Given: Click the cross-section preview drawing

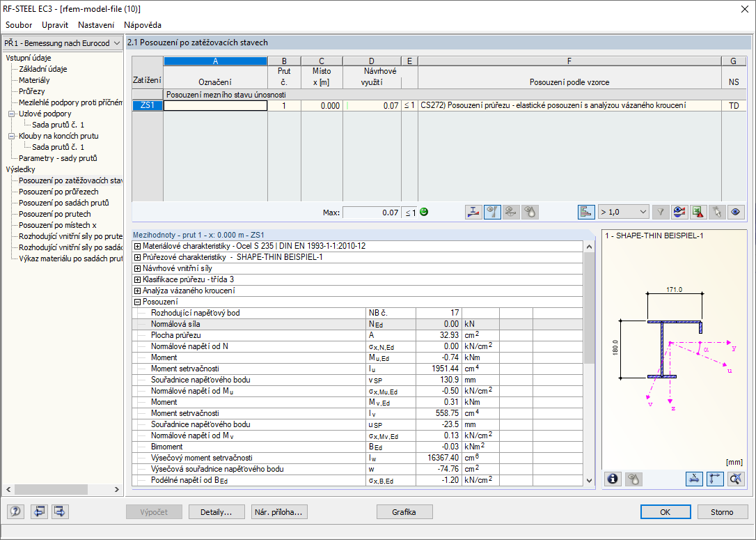Looking at the screenshot, I should [x=674, y=350].
